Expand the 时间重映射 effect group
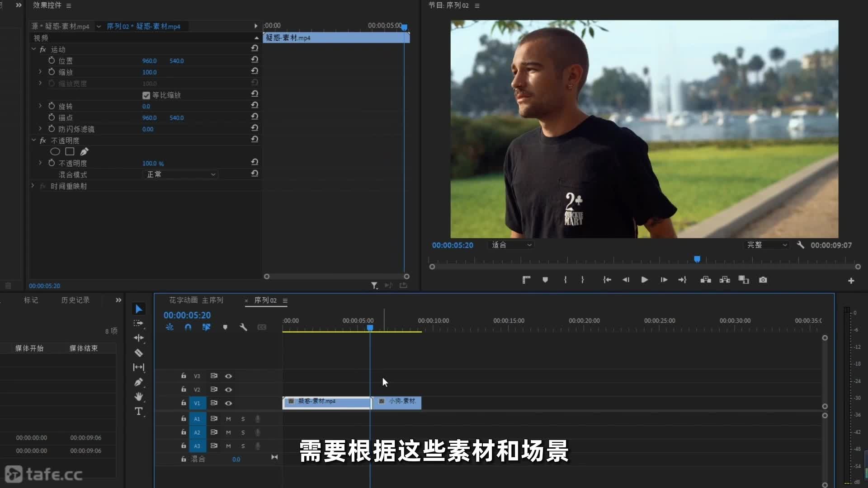This screenshot has height=488, width=868. 33,186
